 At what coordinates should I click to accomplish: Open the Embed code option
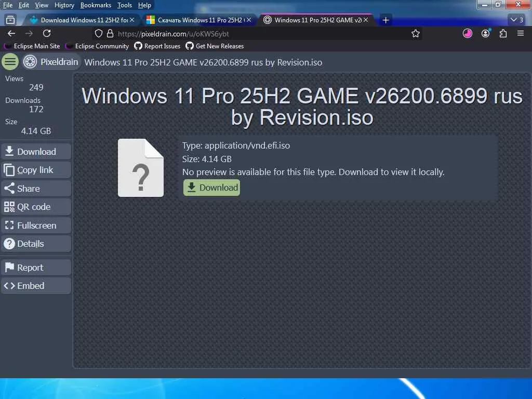[36, 286]
